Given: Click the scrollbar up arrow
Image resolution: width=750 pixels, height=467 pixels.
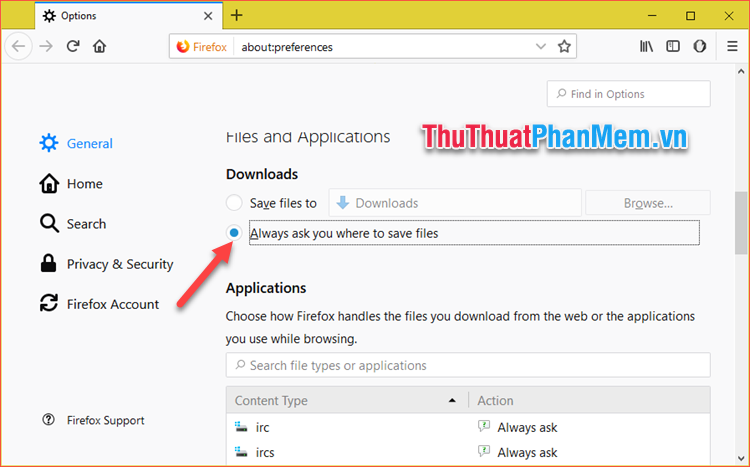Looking at the screenshot, I should coord(741,72).
